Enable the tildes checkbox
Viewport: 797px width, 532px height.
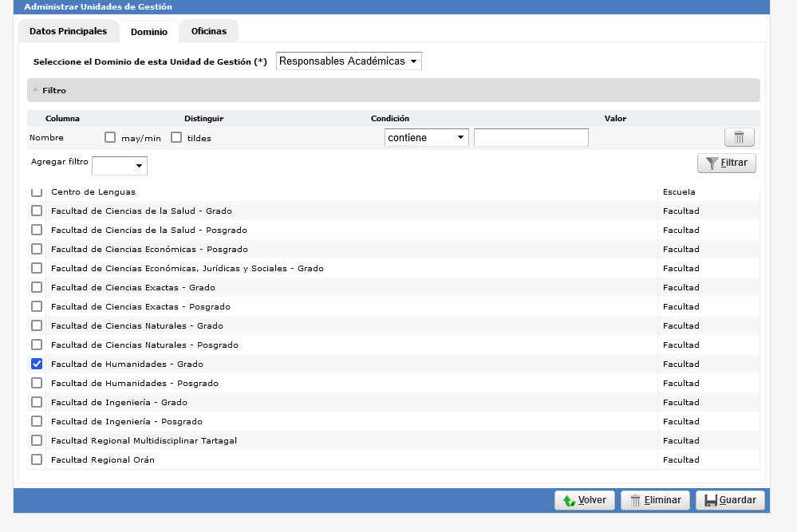(x=176, y=137)
